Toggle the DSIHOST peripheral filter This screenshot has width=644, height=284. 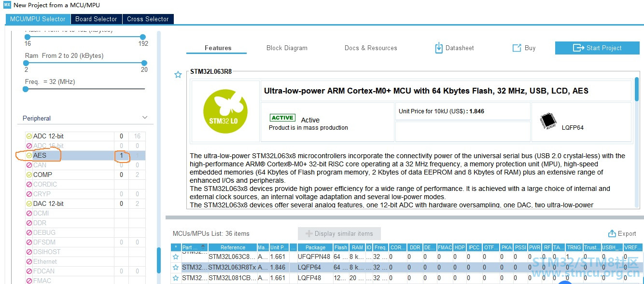pos(29,252)
